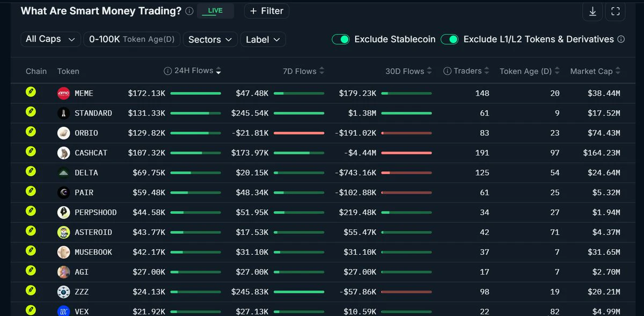Click info icon next to Exclude L1/L2 Tokens
This screenshot has height=316, width=644.
621,39
